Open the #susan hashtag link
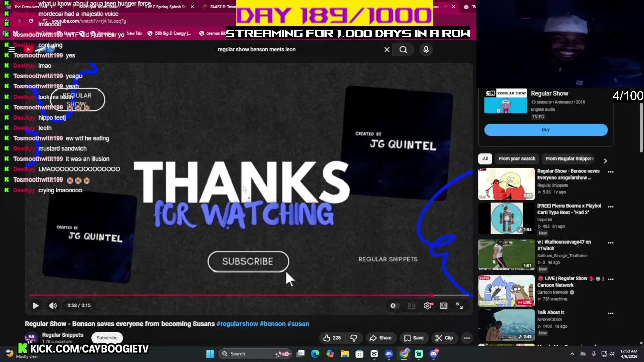Image resolution: width=644 pixels, height=362 pixels. [x=298, y=324]
